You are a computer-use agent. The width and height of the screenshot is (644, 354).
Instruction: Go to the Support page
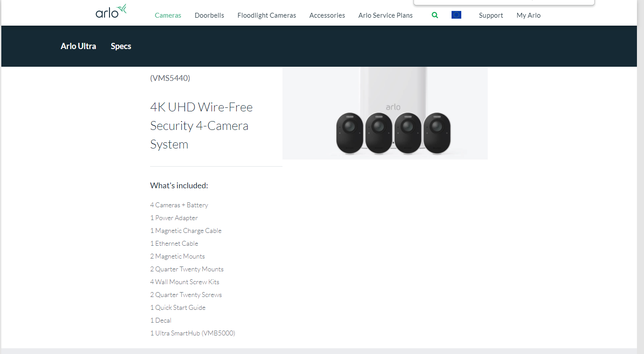coord(491,15)
